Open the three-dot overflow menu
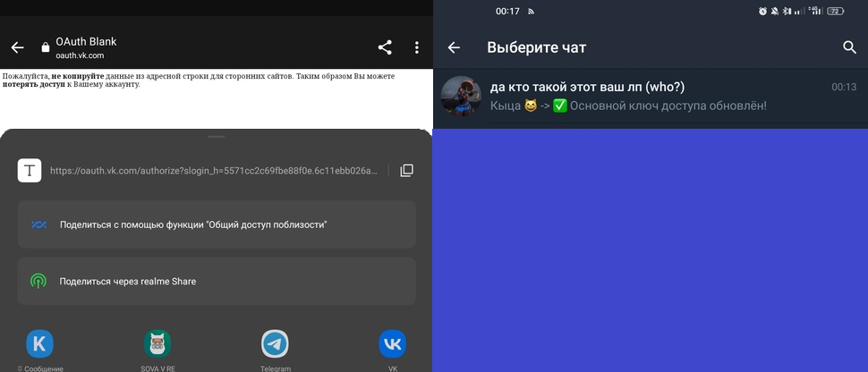The height and width of the screenshot is (372, 868). (417, 47)
